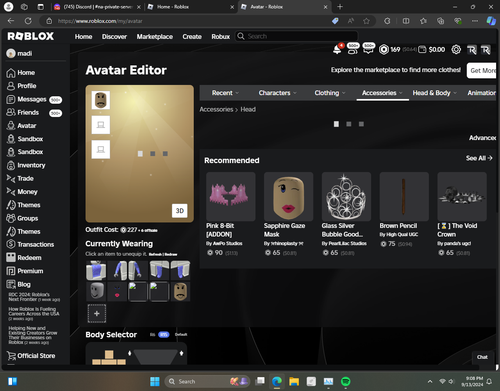
Task: Click the Roblox logo
Action: (x=30, y=36)
